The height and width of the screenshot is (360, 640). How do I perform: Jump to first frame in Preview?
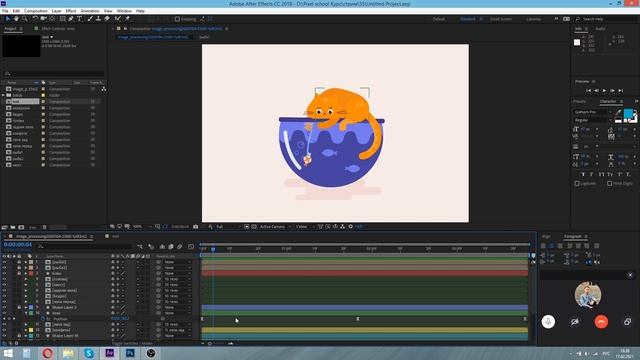(588, 90)
